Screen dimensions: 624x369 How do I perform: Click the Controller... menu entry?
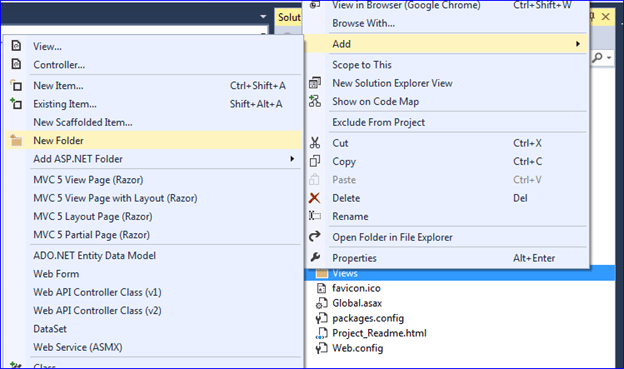click(59, 65)
